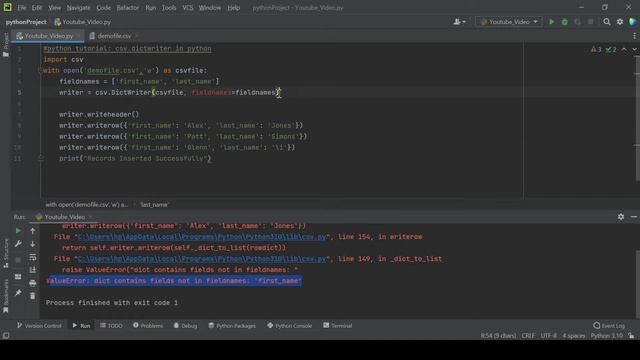Click the last_name breadcrumb below editor
This screenshot has width=640, height=360.
tap(154, 204)
